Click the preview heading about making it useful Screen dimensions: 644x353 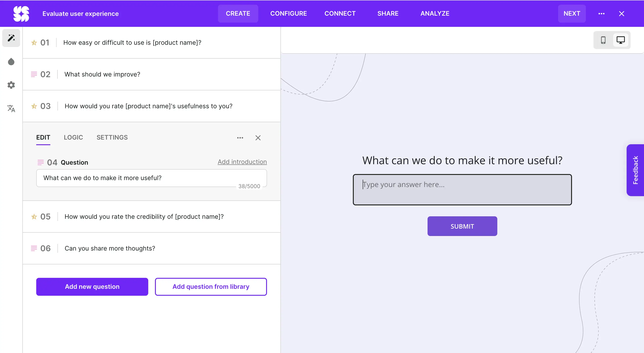coord(462,160)
